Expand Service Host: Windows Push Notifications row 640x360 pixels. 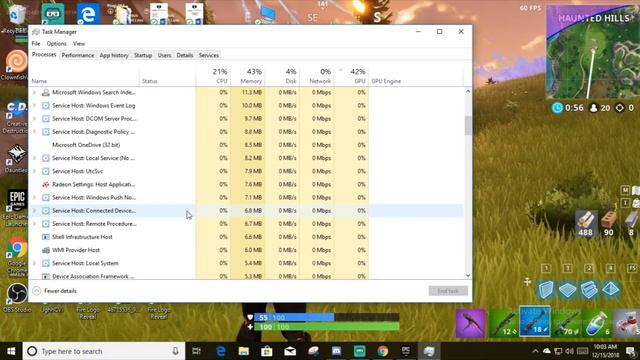point(34,198)
